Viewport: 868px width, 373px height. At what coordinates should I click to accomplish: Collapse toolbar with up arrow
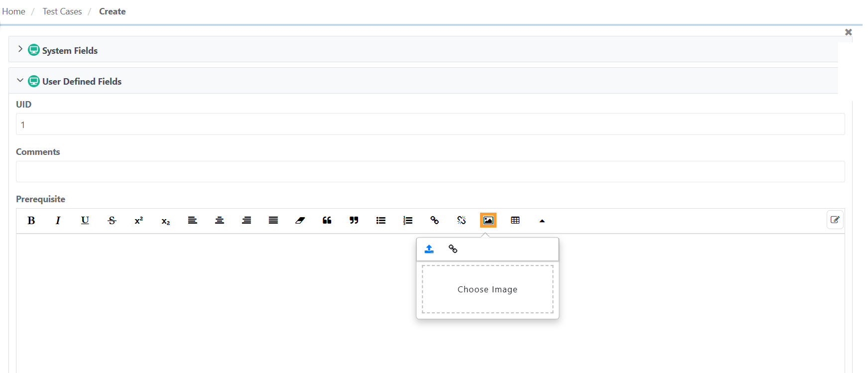point(542,221)
